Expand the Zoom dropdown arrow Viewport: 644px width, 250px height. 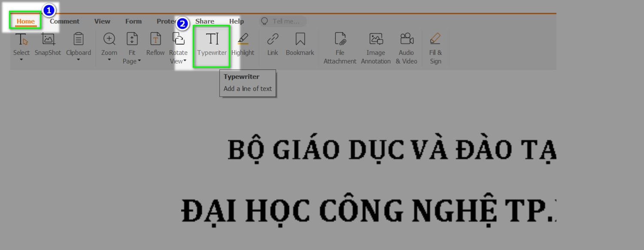pos(109,60)
